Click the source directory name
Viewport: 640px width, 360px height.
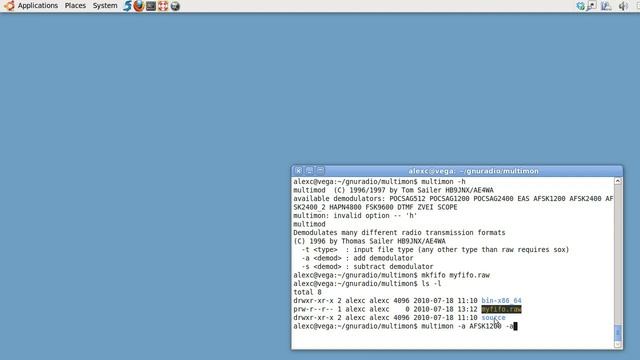[x=493, y=318]
